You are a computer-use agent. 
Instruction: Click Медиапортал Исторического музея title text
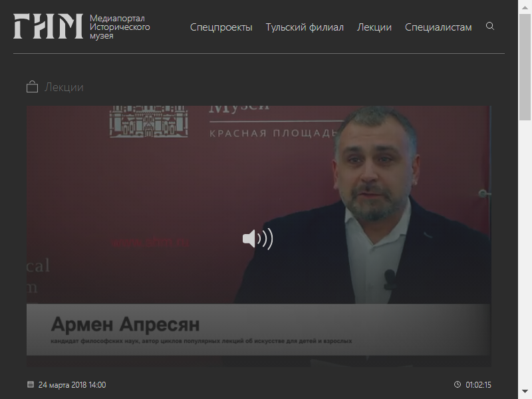(x=120, y=27)
